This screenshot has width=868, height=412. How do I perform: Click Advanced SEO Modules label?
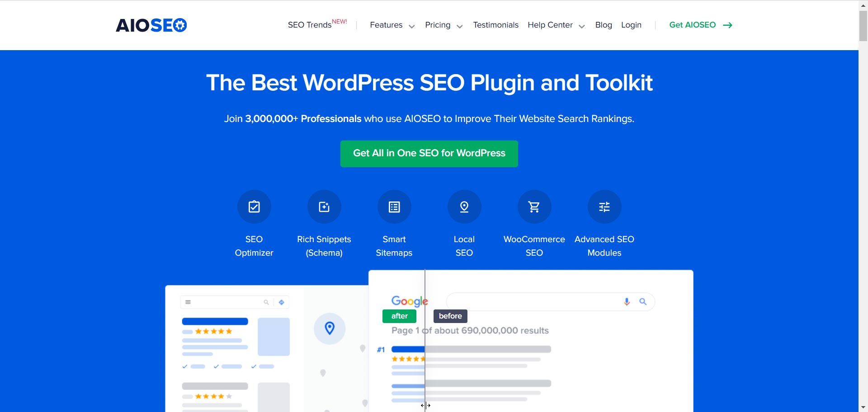point(604,246)
